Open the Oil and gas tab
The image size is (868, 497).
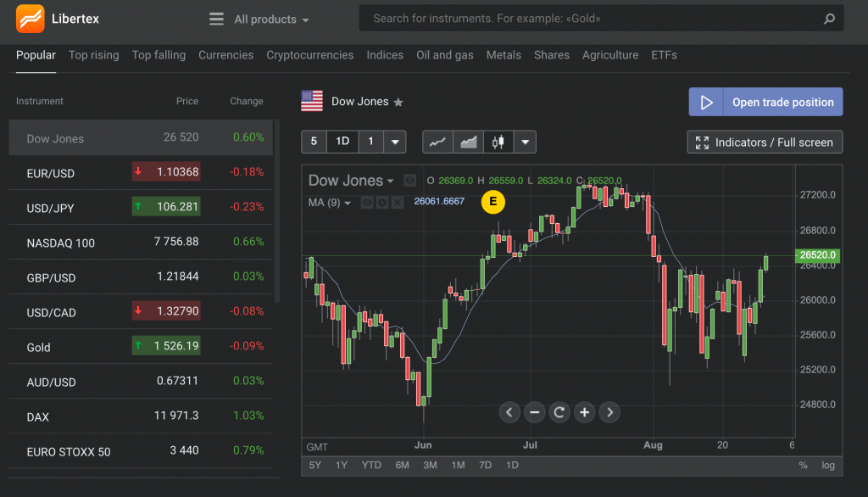[444, 55]
